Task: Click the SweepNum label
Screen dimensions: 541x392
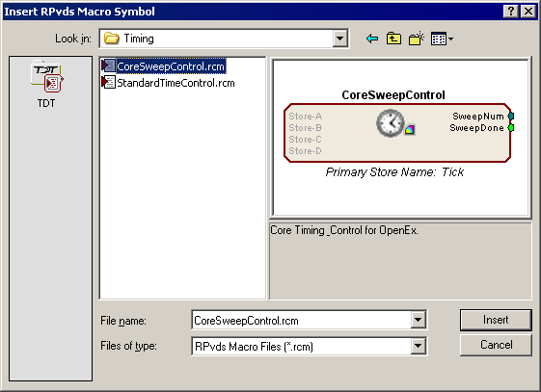Action: tap(478, 117)
